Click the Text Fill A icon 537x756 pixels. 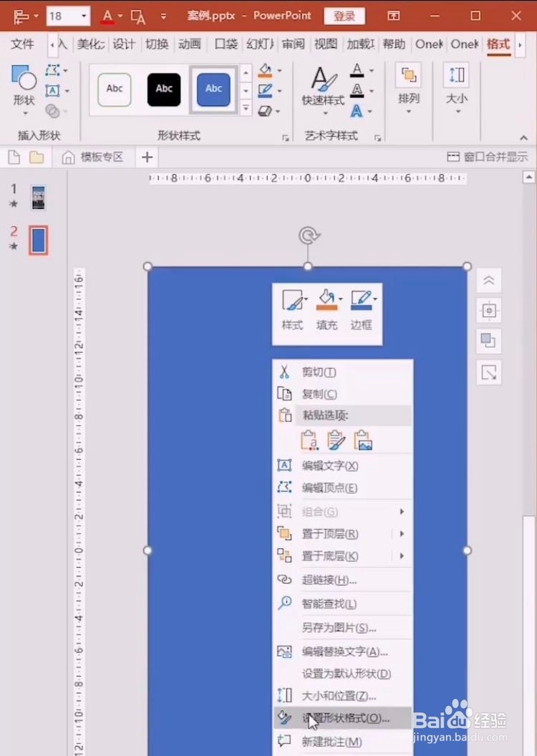(x=357, y=70)
